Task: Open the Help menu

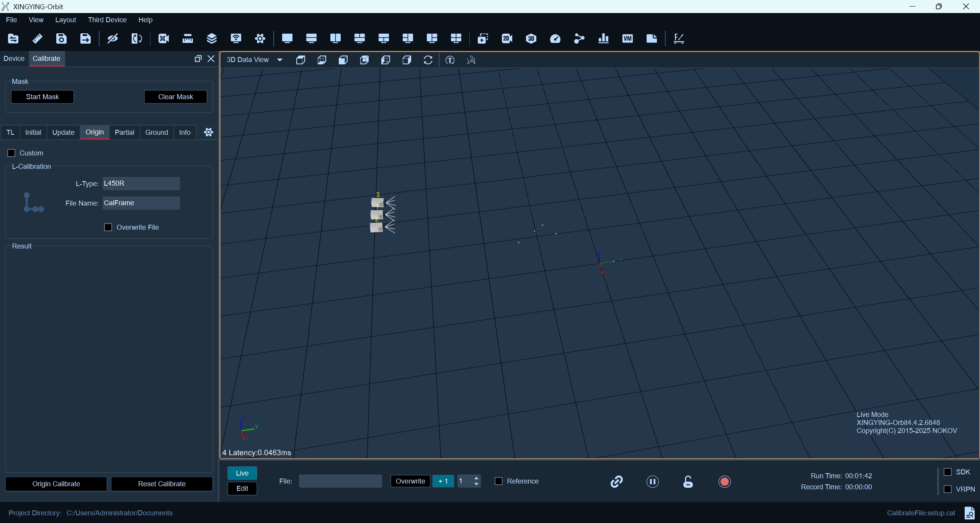Action: [x=145, y=20]
